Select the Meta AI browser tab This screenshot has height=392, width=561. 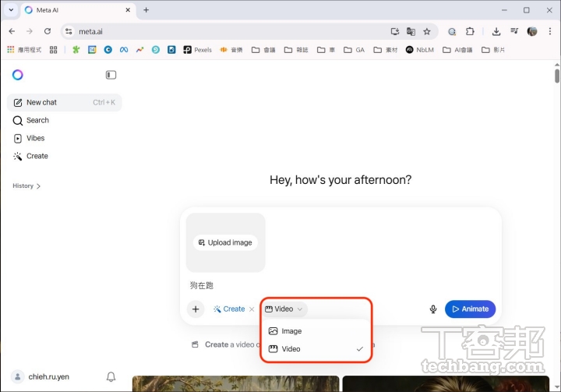coord(78,10)
